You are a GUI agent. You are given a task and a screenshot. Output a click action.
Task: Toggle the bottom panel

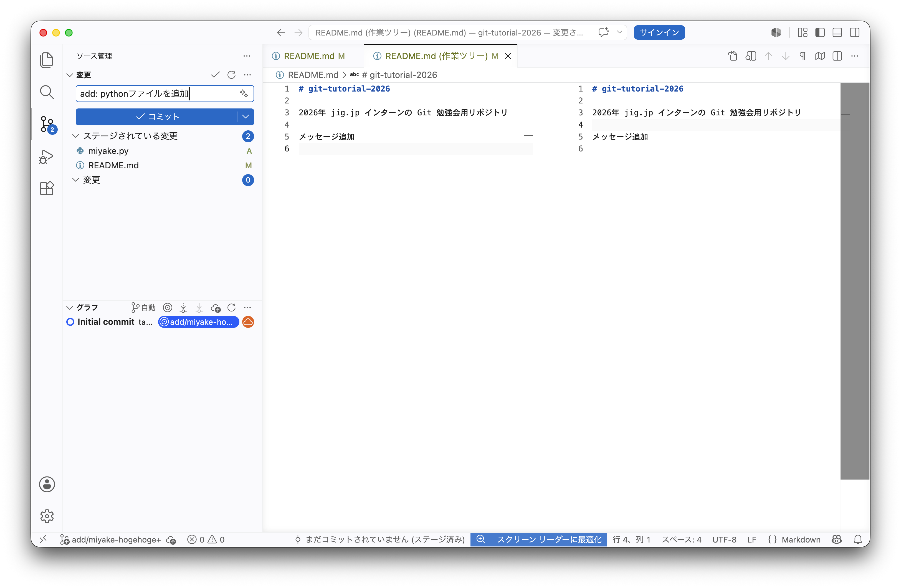(x=837, y=32)
